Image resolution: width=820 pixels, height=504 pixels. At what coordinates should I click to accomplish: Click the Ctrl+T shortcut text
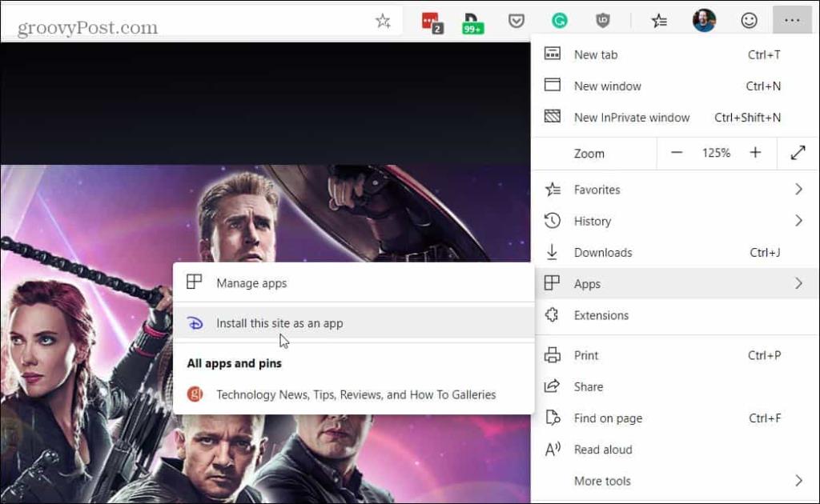coord(764,54)
